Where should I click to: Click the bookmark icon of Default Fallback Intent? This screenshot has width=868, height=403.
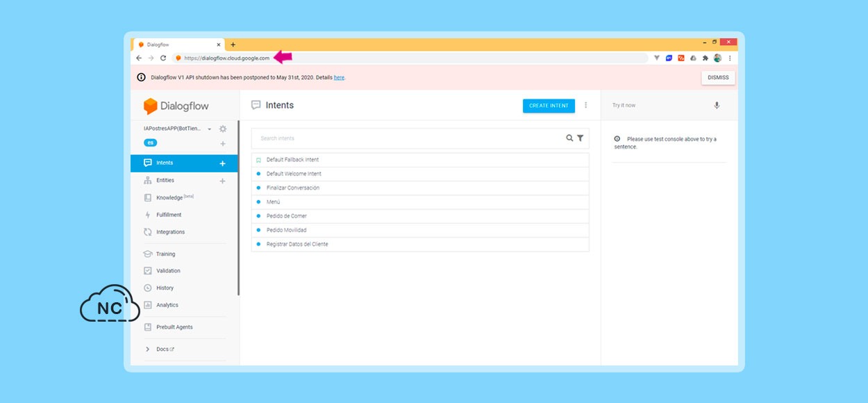point(258,160)
